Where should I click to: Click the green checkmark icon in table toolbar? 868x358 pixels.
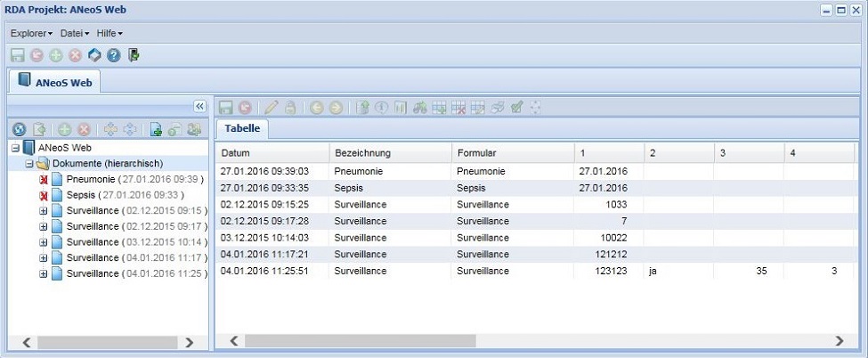point(516,107)
